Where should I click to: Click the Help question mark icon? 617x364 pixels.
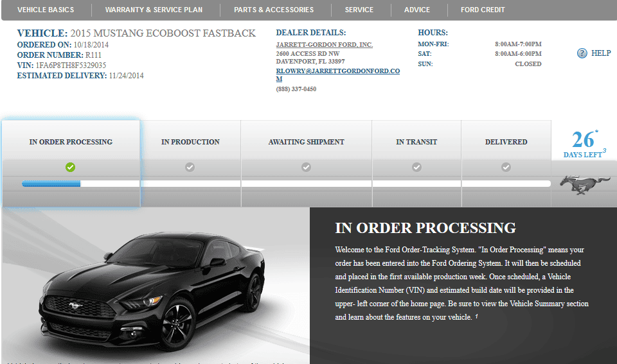pyautogui.click(x=582, y=53)
